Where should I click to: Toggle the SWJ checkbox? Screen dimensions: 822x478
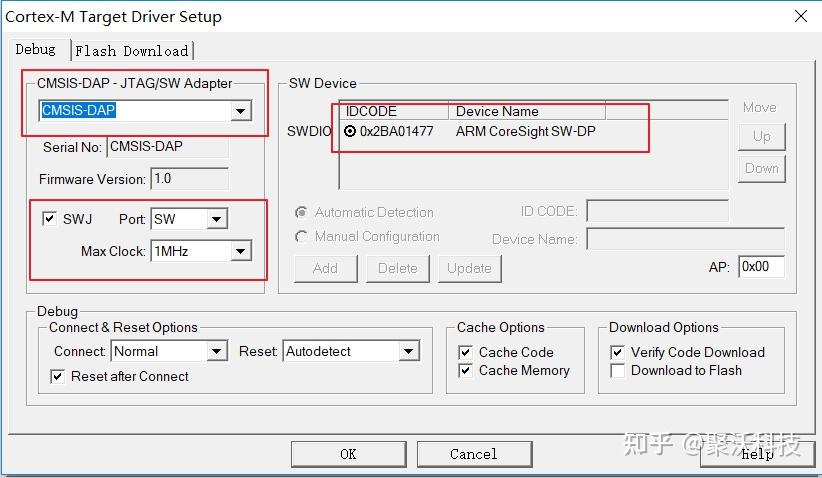(x=50, y=219)
